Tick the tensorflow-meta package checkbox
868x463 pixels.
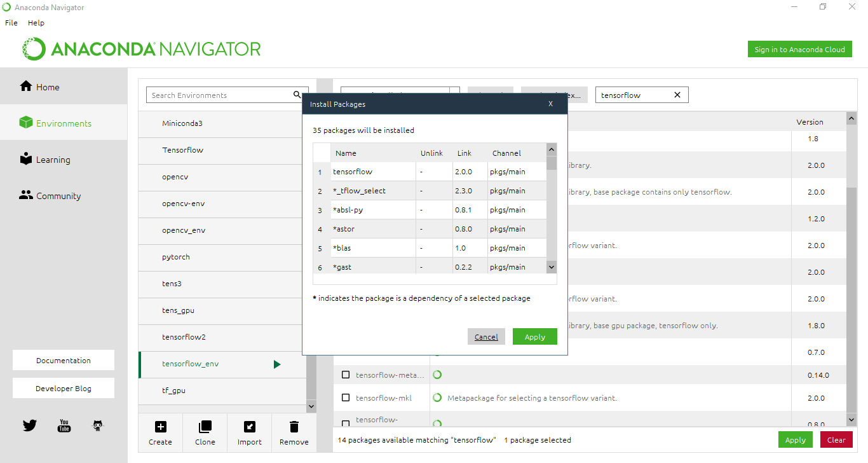click(x=346, y=375)
